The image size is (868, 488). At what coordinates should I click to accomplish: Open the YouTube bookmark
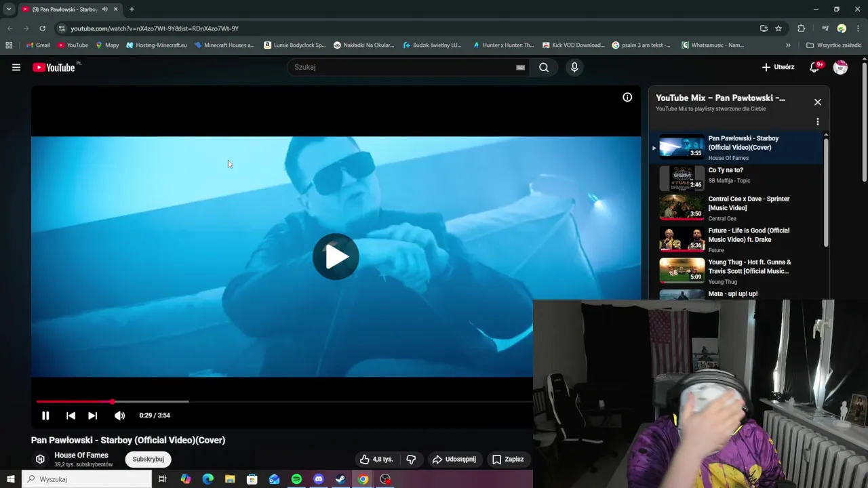[73, 45]
